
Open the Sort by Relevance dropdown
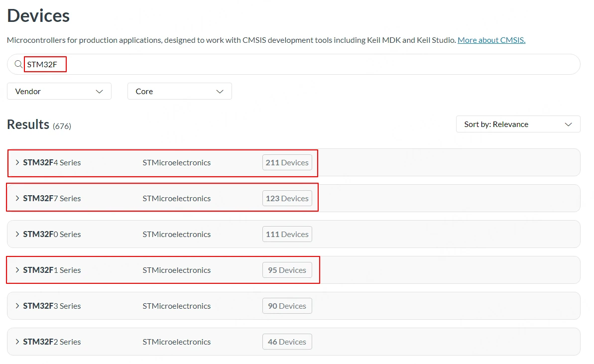pos(518,124)
